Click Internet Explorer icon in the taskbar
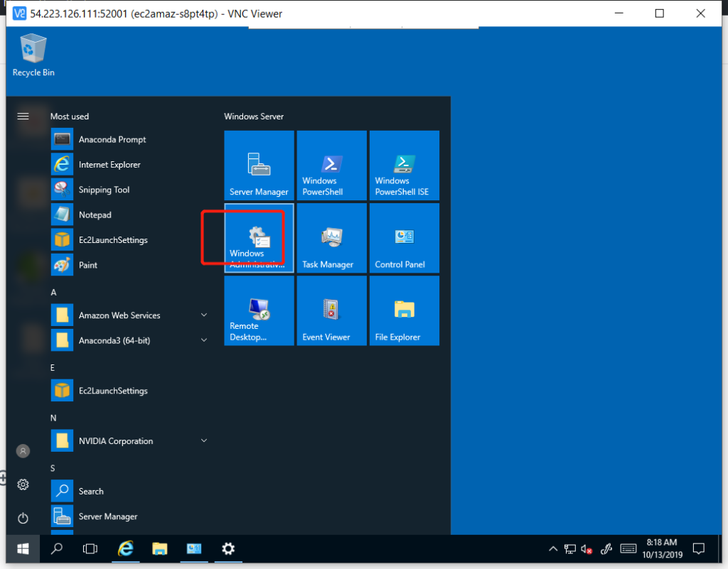The width and height of the screenshot is (728, 569). [126, 548]
